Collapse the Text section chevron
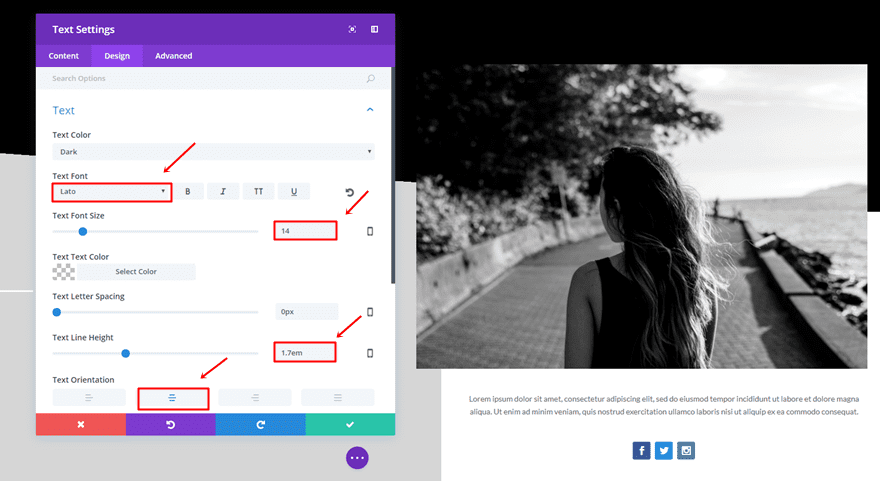Viewport: 880px width, 481px height. tap(370, 110)
